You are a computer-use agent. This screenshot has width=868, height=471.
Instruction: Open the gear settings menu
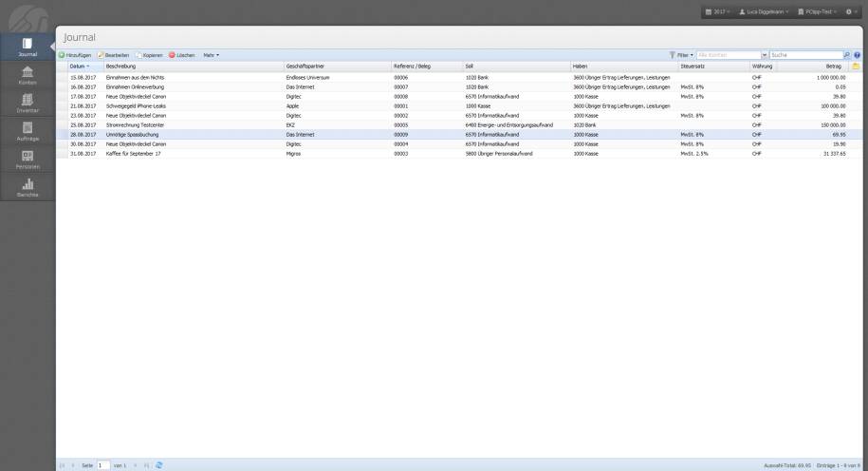(x=851, y=11)
